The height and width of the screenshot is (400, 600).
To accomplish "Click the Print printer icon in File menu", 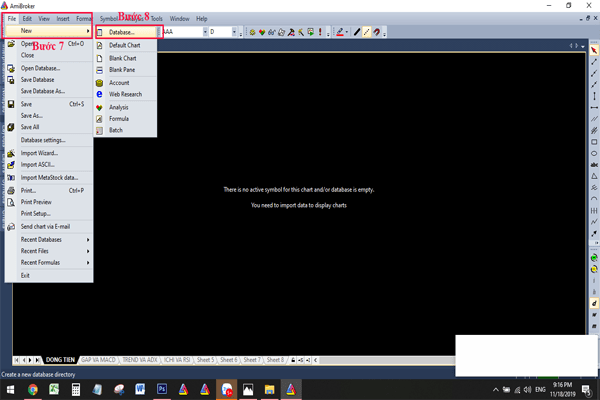I will point(11,189).
